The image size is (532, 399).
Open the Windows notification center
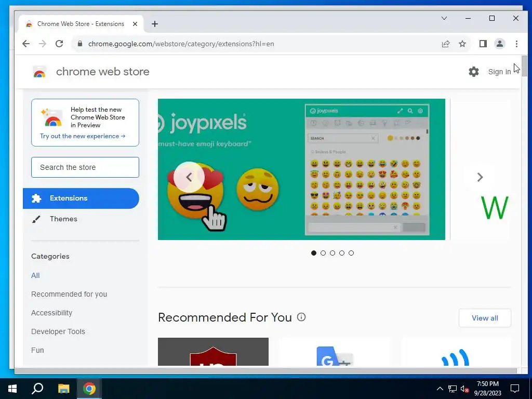pos(515,389)
